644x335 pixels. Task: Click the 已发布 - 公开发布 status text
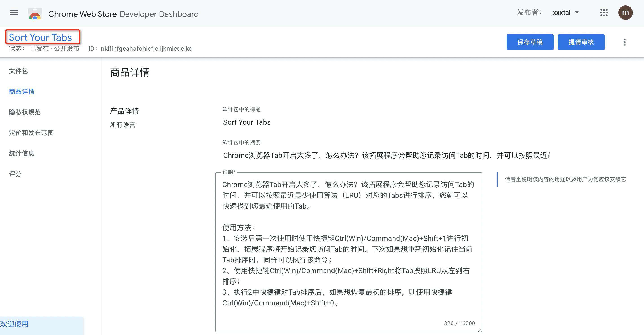55,48
